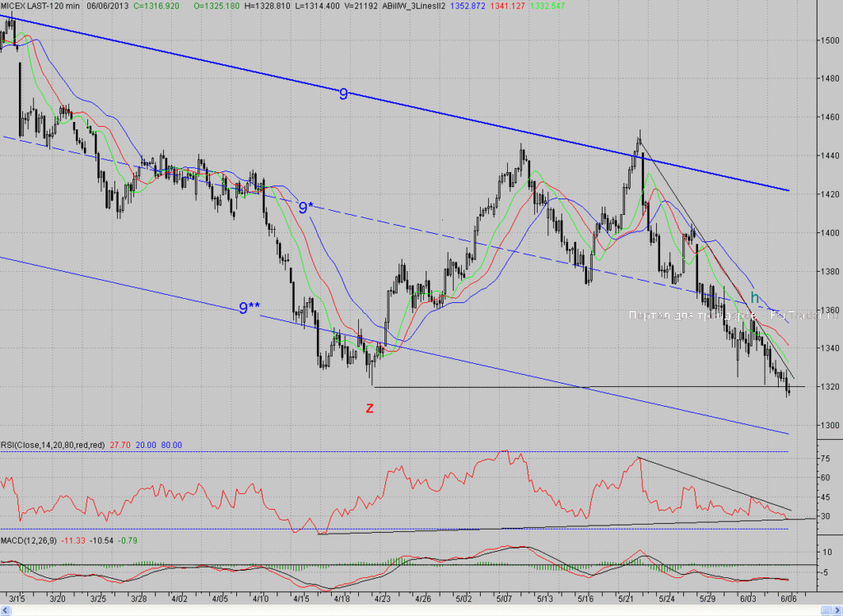Image resolution: width=843 pixels, height=616 pixels.
Task: Select the dashed channel label 9*
Action: click(x=306, y=208)
